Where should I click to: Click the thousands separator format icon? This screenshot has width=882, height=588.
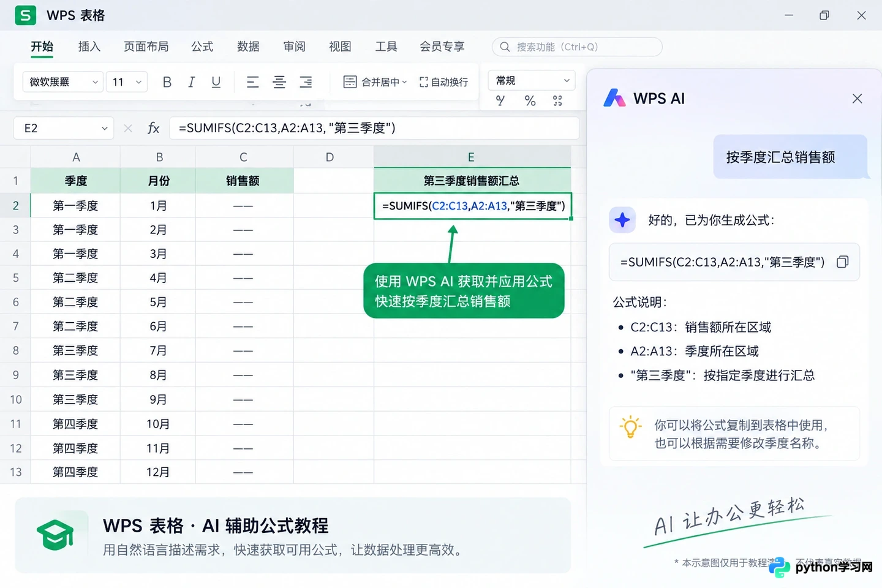pos(557,100)
